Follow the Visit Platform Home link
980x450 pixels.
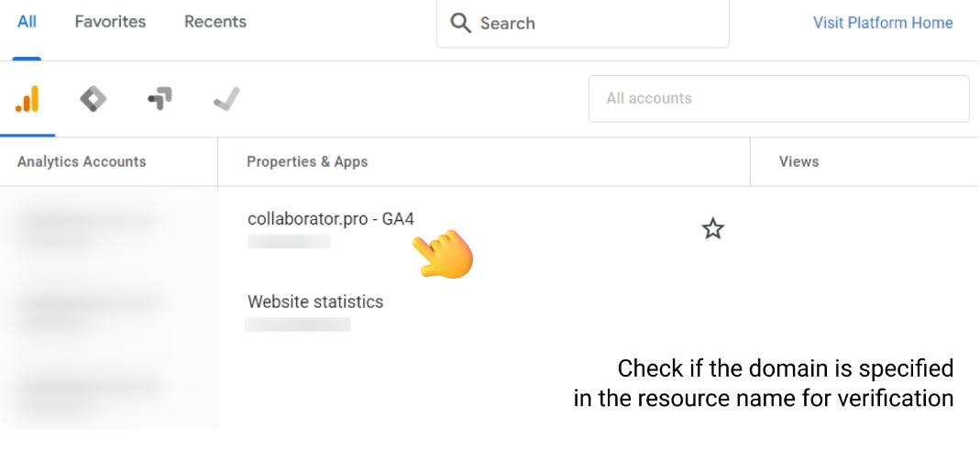(883, 23)
